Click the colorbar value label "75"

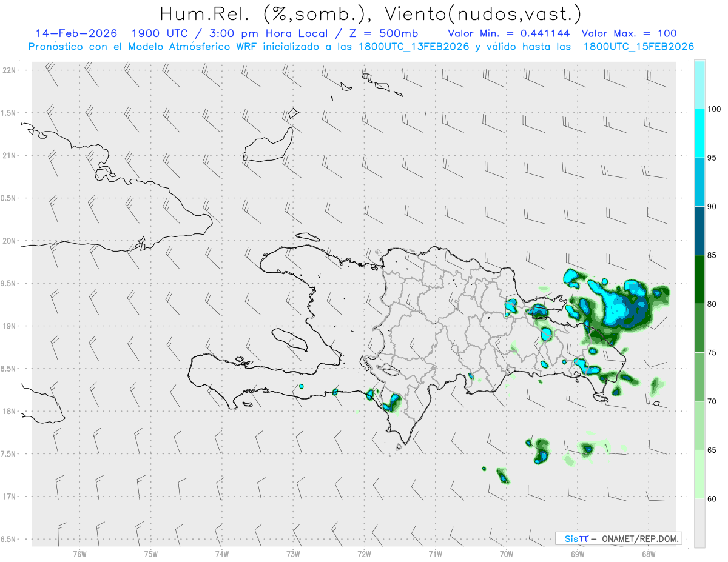coord(712,353)
